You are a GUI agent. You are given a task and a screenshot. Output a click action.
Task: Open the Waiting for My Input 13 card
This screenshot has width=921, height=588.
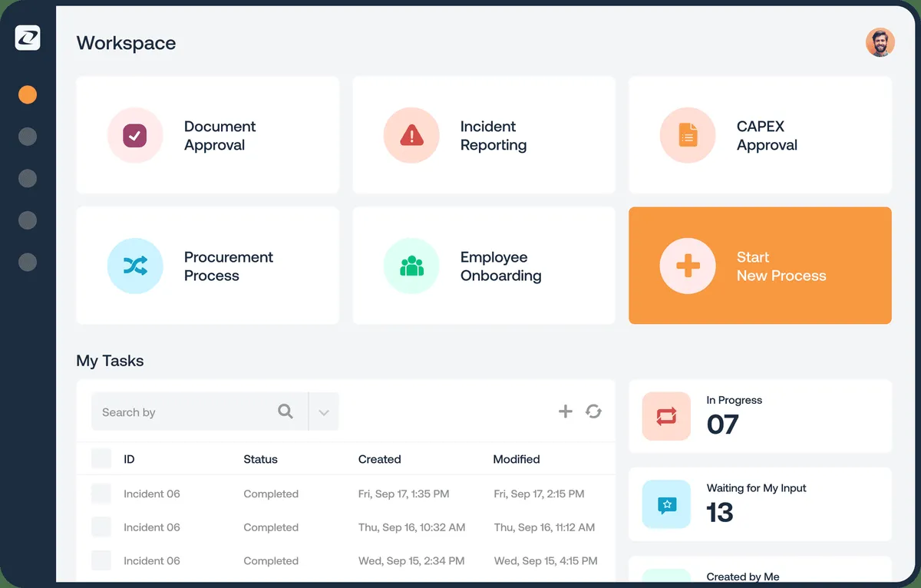coord(761,504)
